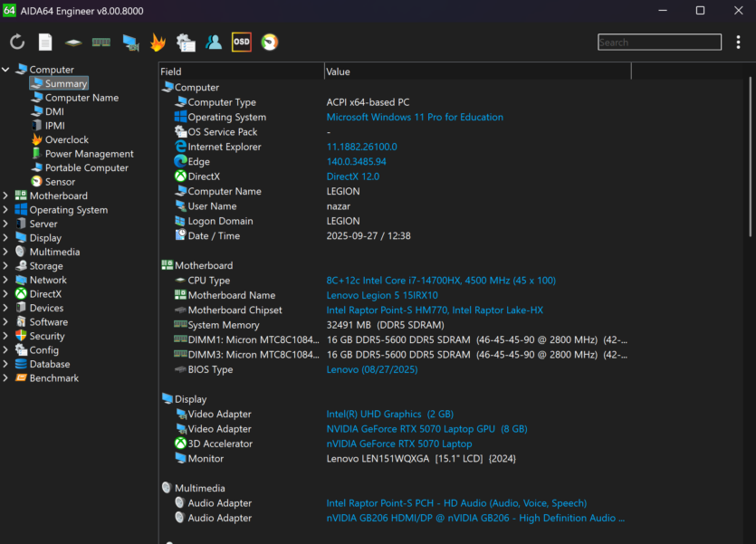Open the Edge version 140.0.3485.94 link
This screenshot has height=544, width=756.
coord(357,161)
